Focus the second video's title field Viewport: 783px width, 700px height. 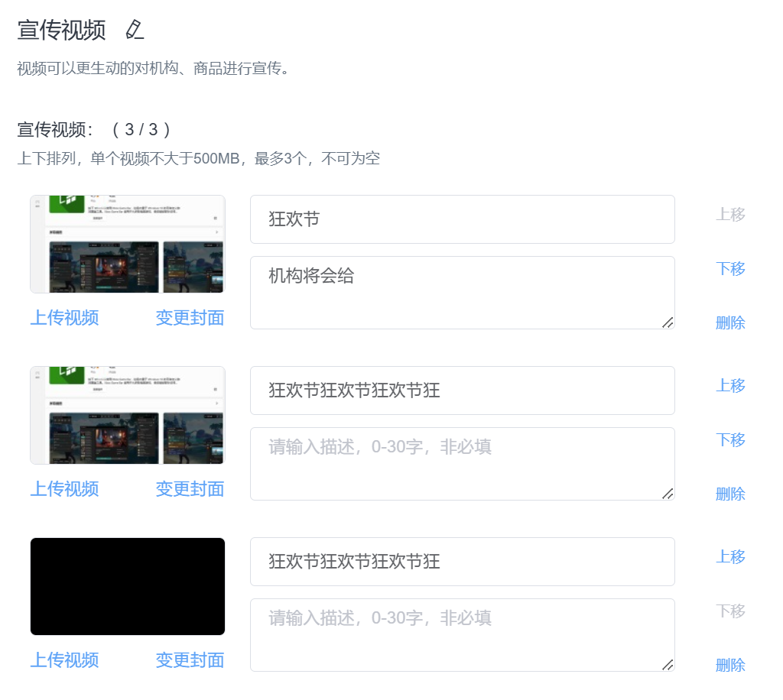point(463,391)
